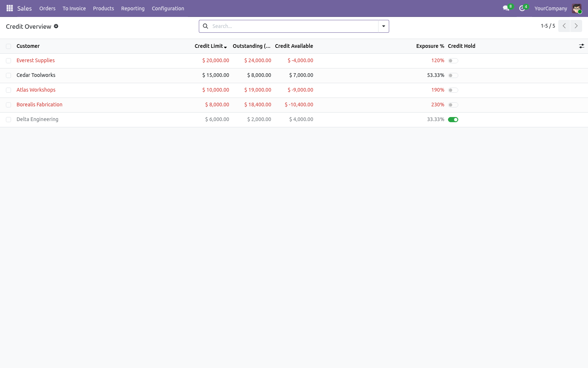Click the $ 24,000.00 outstanding cell
Image resolution: width=588 pixels, height=368 pixels.
[258, 60]
